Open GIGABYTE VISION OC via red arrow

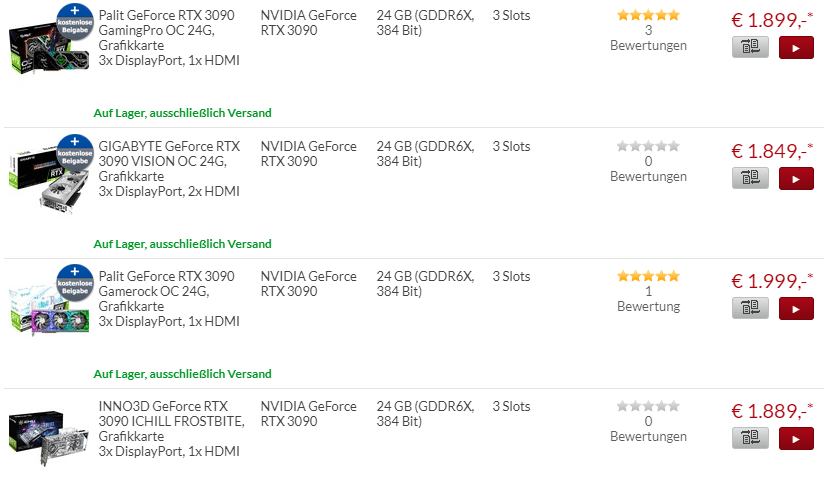click(x=796, y=179)
